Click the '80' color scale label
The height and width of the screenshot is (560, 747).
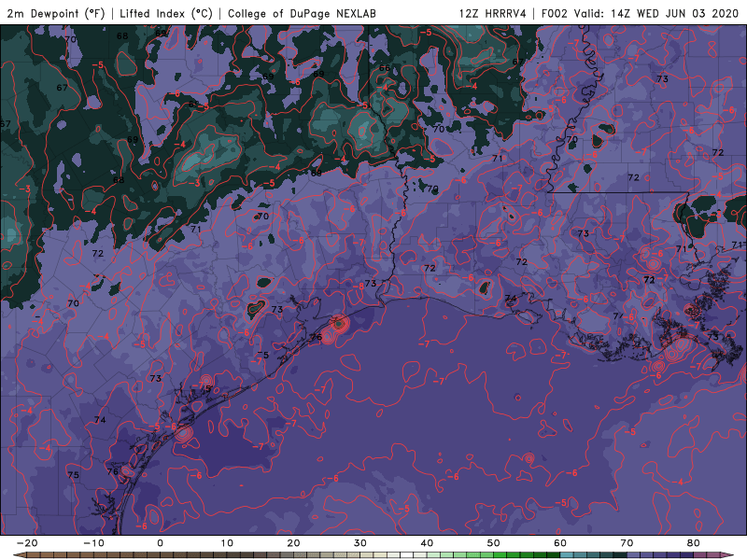(x=694, y=543)
